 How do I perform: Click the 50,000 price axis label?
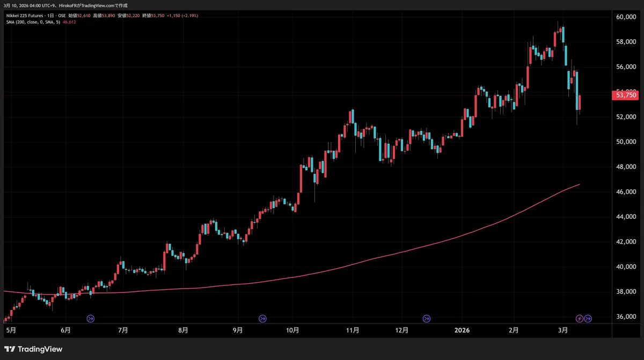(x=626, y=142)
